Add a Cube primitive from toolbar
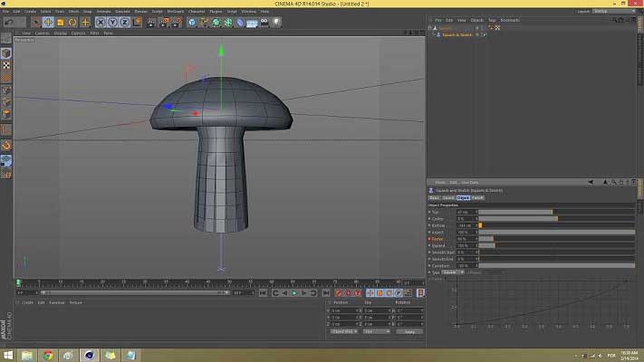644x362 pixels. pos(192,22)
